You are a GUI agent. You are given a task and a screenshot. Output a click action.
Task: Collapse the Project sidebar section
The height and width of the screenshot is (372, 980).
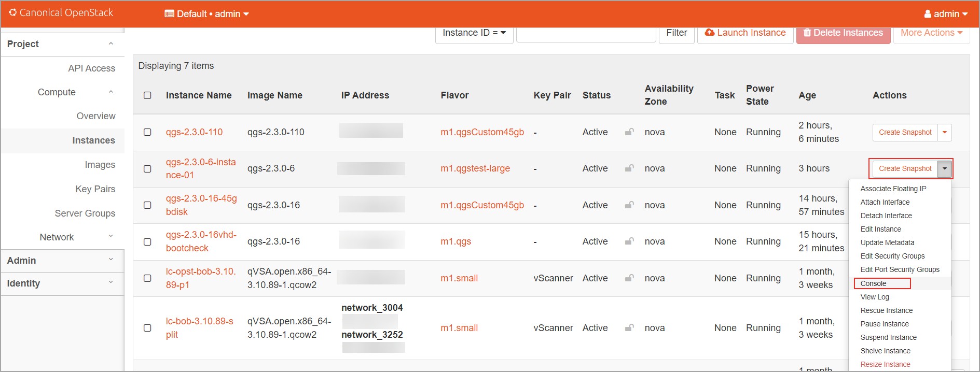(63, 44)
